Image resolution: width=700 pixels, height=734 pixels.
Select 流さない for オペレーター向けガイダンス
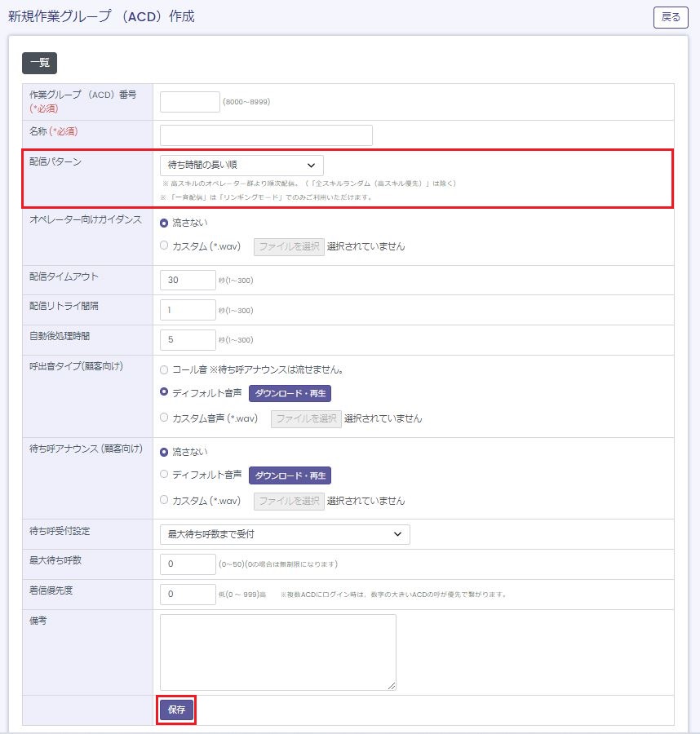coord(165,222)
